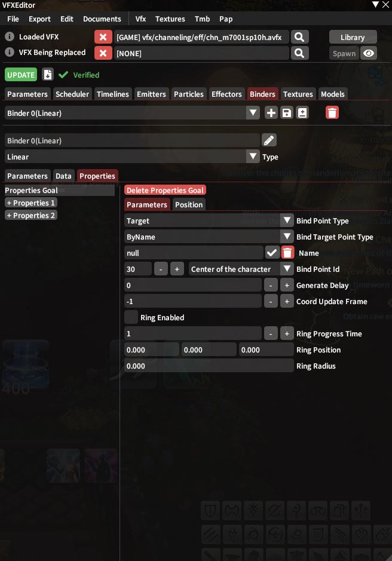
Task: Toggle the Ring Enabled checkbox
Action: (x=131, y=317)
